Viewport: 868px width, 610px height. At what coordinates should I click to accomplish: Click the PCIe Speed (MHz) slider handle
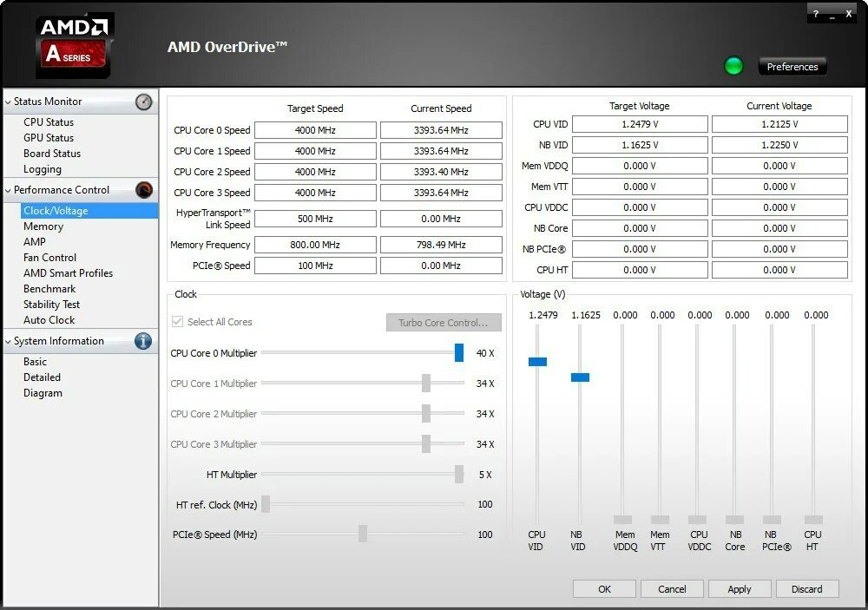(363, 535)
